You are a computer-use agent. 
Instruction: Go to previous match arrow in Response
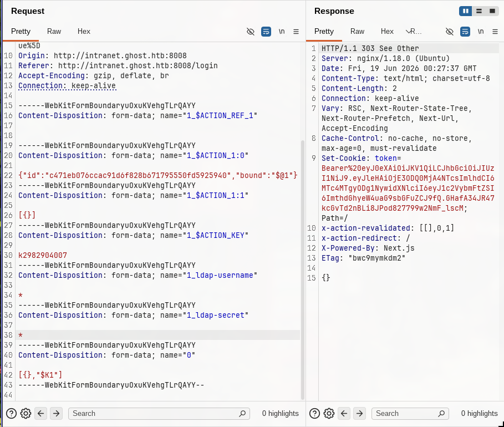tap(344, 414)
